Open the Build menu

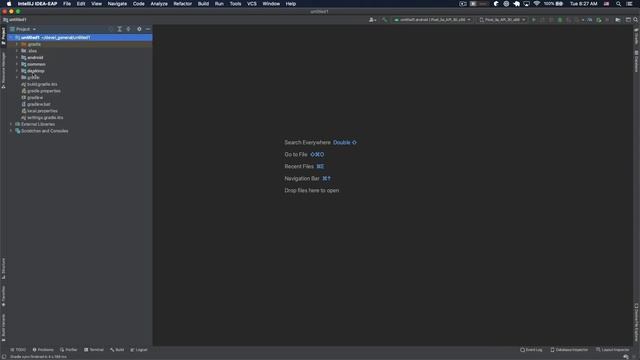[x=203, y=4]
